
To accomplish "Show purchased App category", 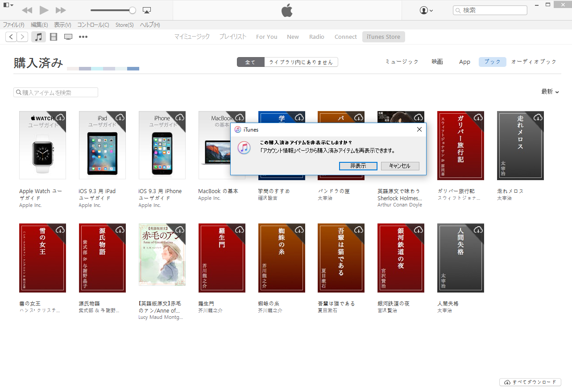I will pos(464,62).
